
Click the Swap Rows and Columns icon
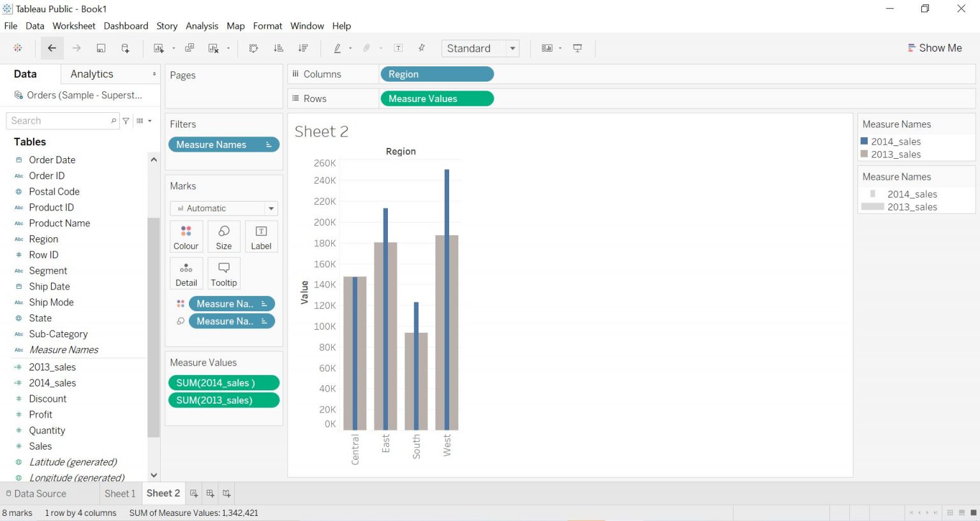tap(253, 48)
